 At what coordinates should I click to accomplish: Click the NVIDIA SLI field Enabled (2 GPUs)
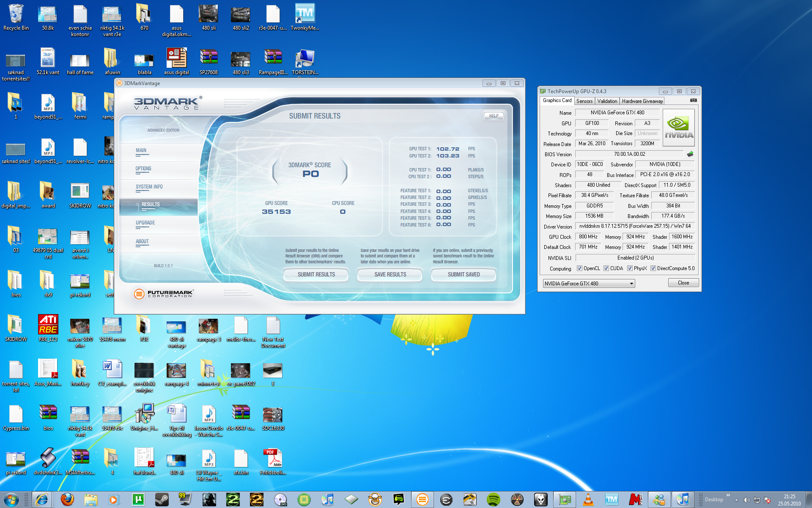tap(635, 258)
